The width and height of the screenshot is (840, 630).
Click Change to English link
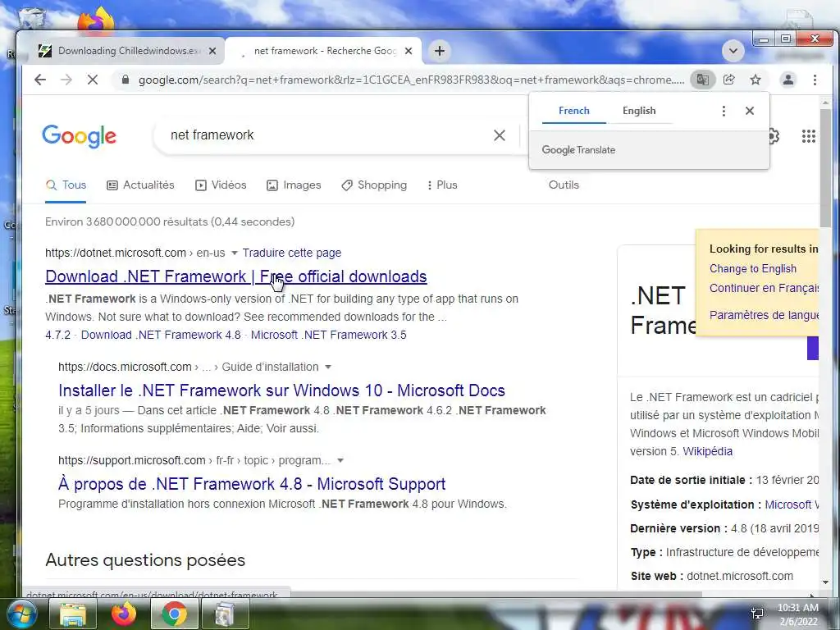tap(753, 269)
